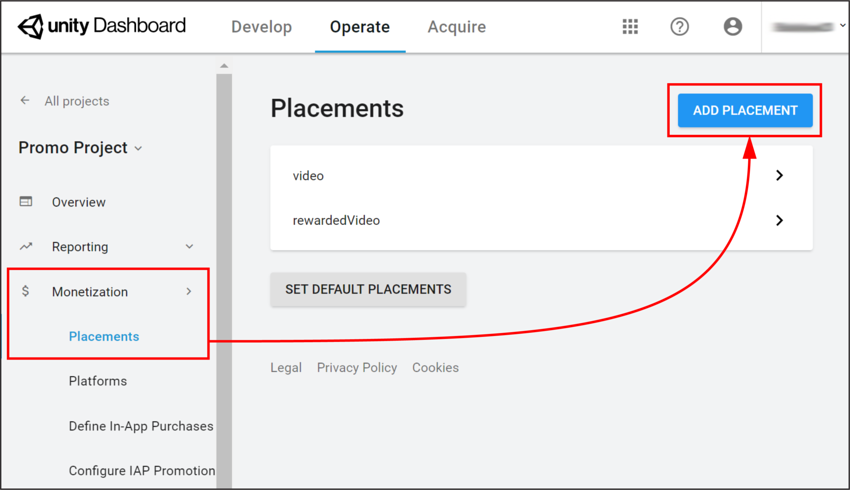Screen dimensions: 850x490
Task: Click the sidebar vertical scrollbar track
Action: click(x=224, y=280)
